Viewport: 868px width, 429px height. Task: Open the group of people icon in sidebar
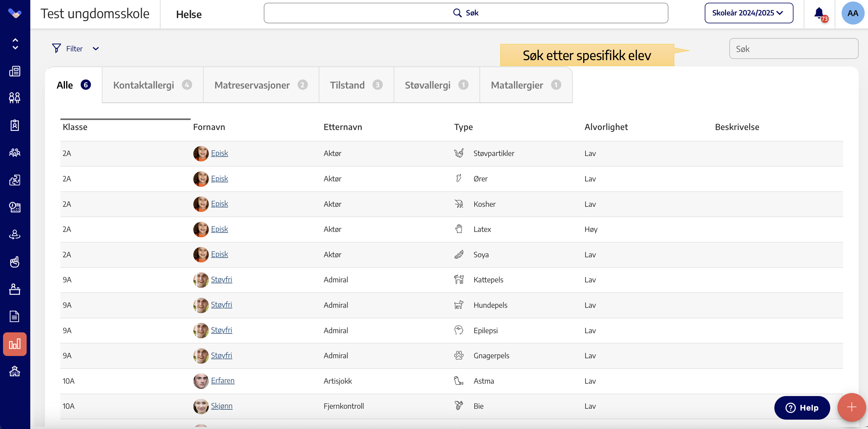[15, 153]
